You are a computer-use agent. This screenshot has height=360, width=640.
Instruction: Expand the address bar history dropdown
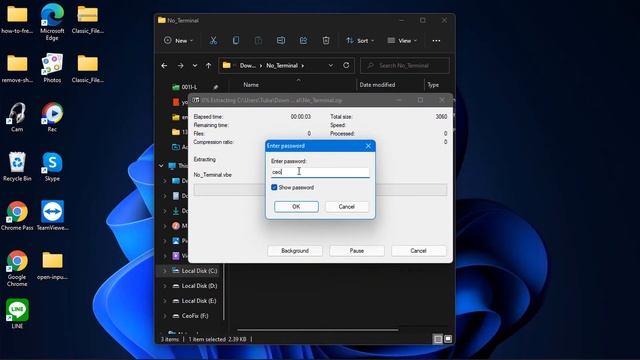(331, 65)
